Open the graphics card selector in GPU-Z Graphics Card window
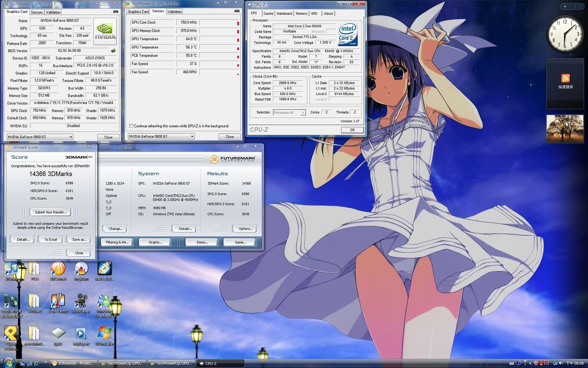This screenshot has height=368, width=588. [40, 137]
